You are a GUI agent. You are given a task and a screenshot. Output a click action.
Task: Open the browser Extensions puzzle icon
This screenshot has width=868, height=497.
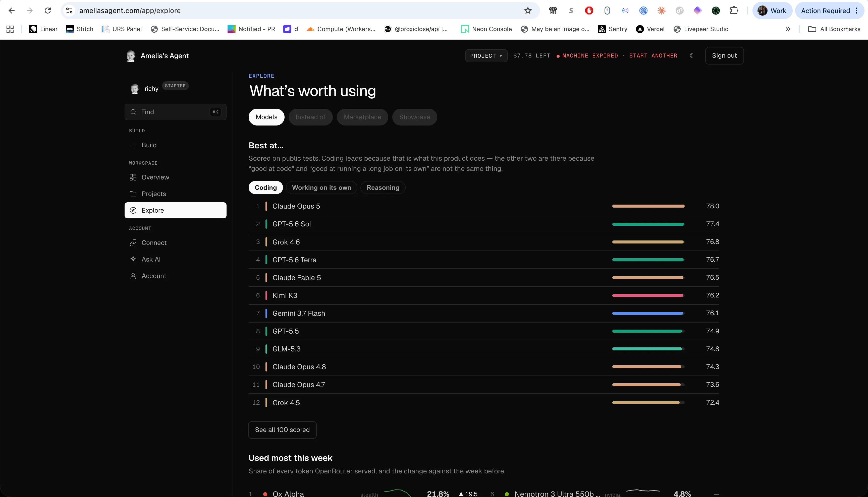tap(734, 11)
